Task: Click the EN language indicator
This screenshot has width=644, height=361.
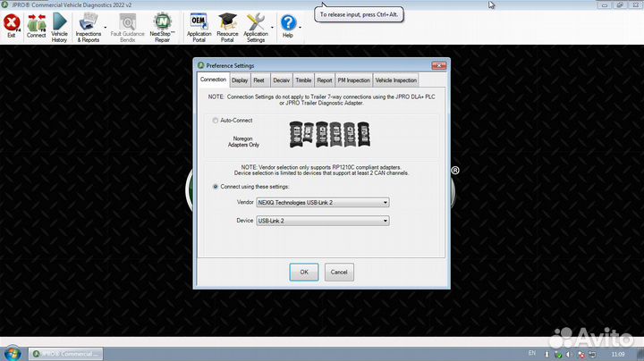Action: (532, 353)
